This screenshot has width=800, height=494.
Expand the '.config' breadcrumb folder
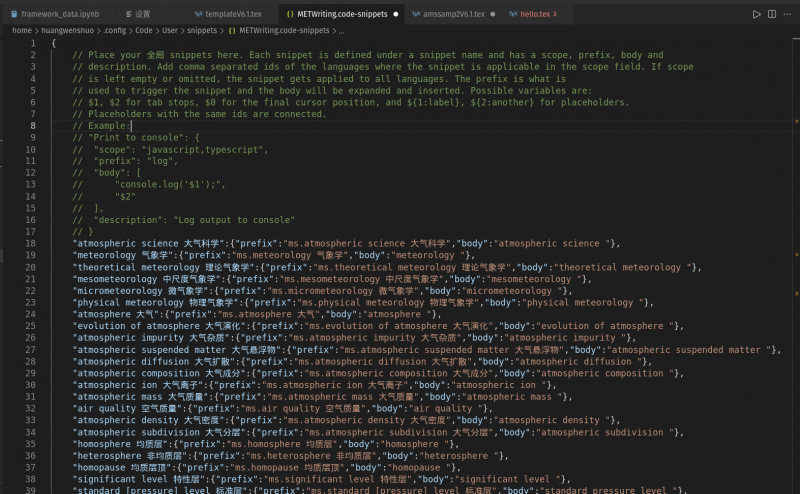(x=113, y=30)
